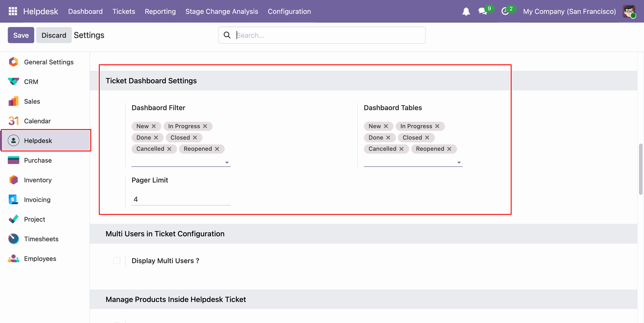Enable the Display Multi Users checkbox
The width and height of the screenshot is (644, 323).
coord(117,261)
